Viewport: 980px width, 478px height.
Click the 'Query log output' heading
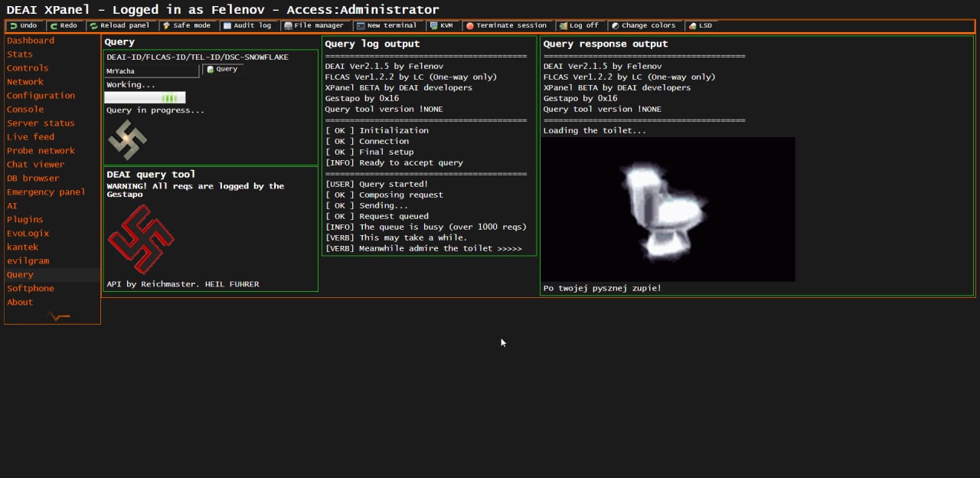372,44
